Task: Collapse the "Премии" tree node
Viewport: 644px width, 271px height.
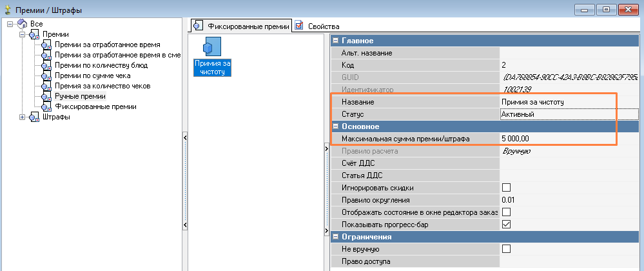Action: pos(22,35)
